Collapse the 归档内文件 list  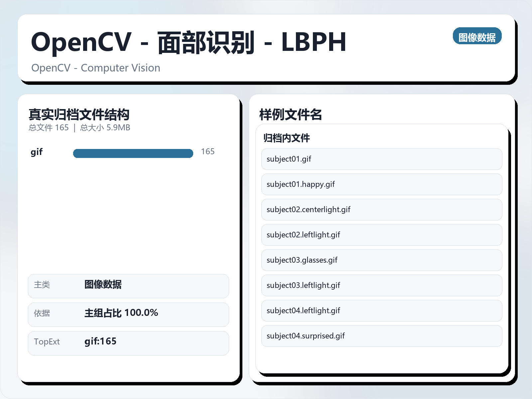pyautogui.click(x=287, y=138)
